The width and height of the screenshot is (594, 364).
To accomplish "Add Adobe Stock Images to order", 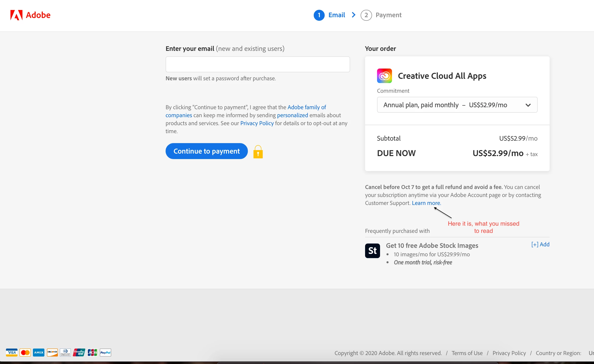I will click(540, 244).
